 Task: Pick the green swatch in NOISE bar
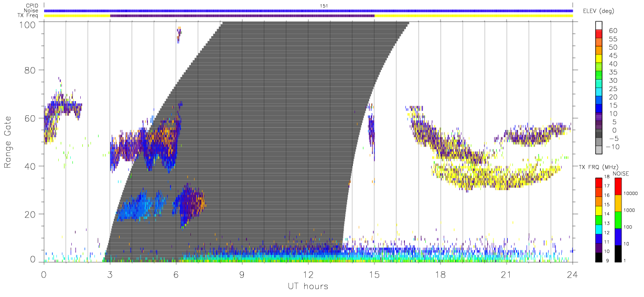(617, 220)
